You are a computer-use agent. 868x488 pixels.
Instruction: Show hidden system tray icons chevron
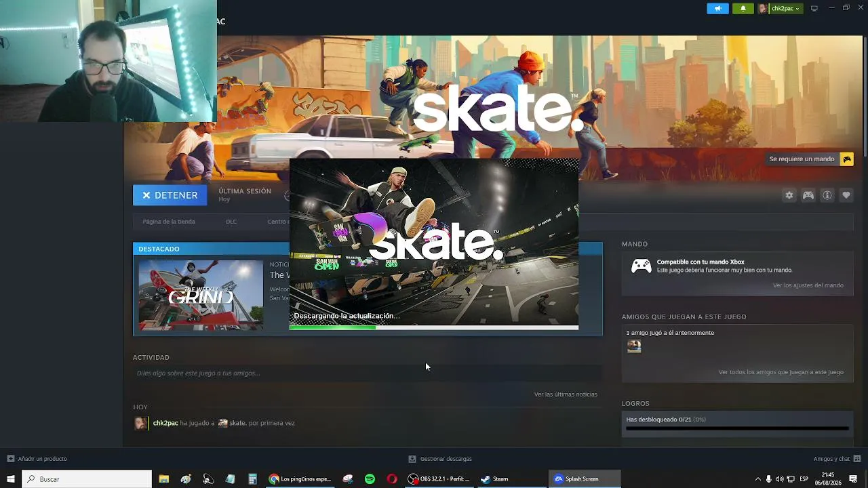click(757, 479)
